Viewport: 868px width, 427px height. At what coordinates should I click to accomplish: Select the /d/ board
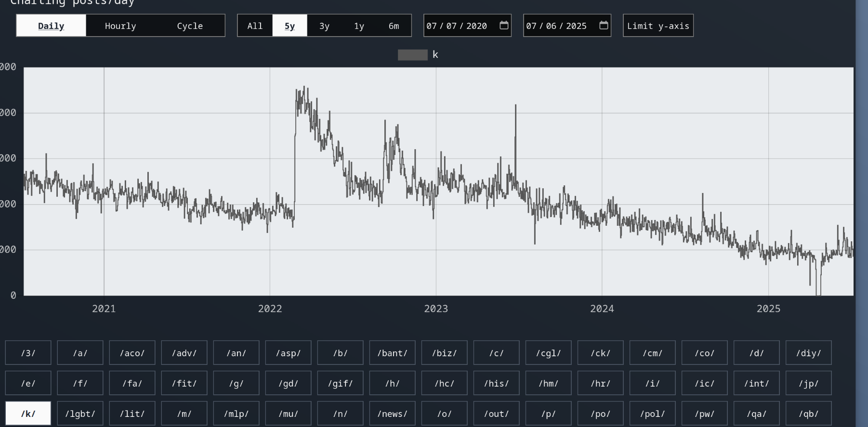[756, 353]
